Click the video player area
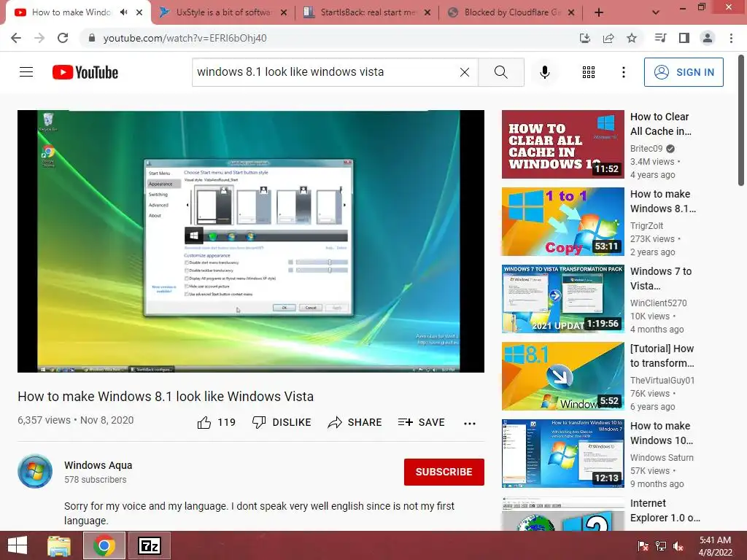This screenshot has height=560, width=747. (x=251, y=241)
